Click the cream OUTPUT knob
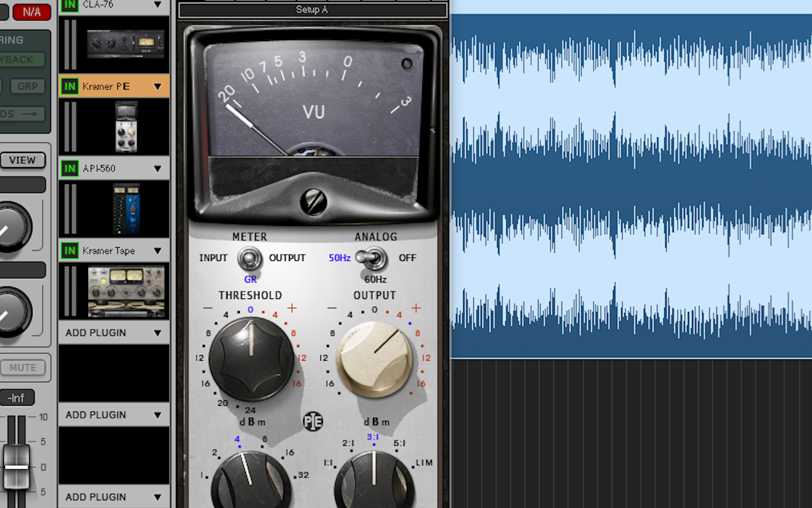Screen dimensions: 812x508 coord(374,359)
